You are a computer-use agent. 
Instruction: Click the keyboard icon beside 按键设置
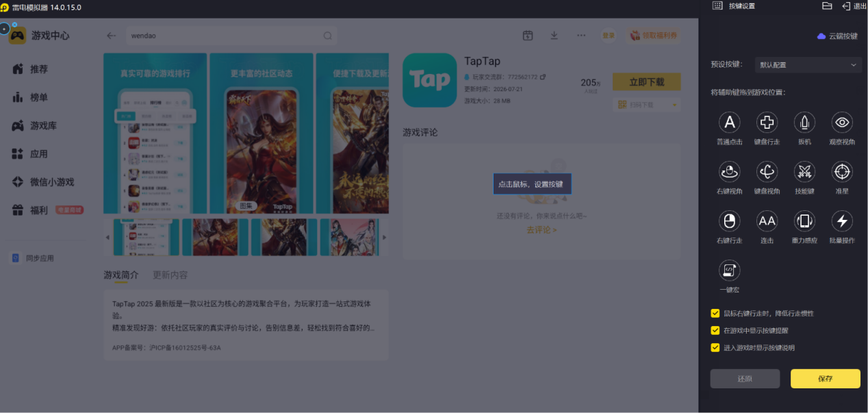click(x=717, y=5)
